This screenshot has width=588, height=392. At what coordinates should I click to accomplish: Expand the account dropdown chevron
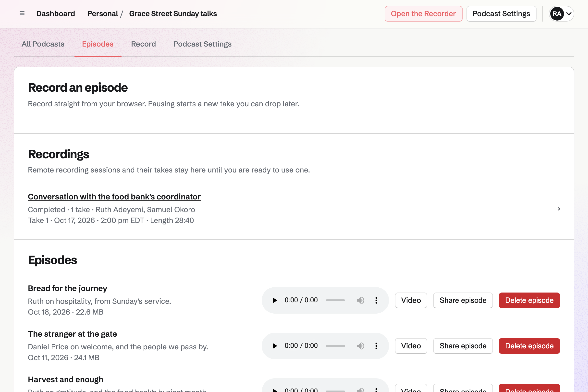pos(569,14)
